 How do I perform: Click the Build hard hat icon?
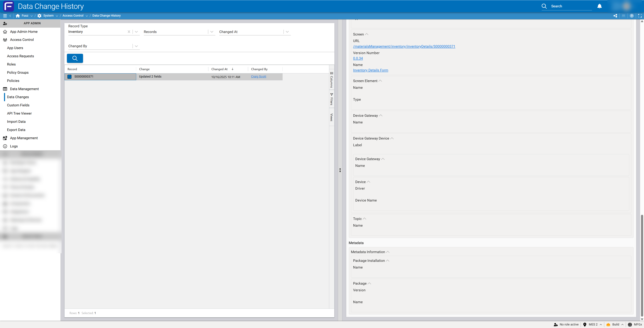[x=608, y=324]
